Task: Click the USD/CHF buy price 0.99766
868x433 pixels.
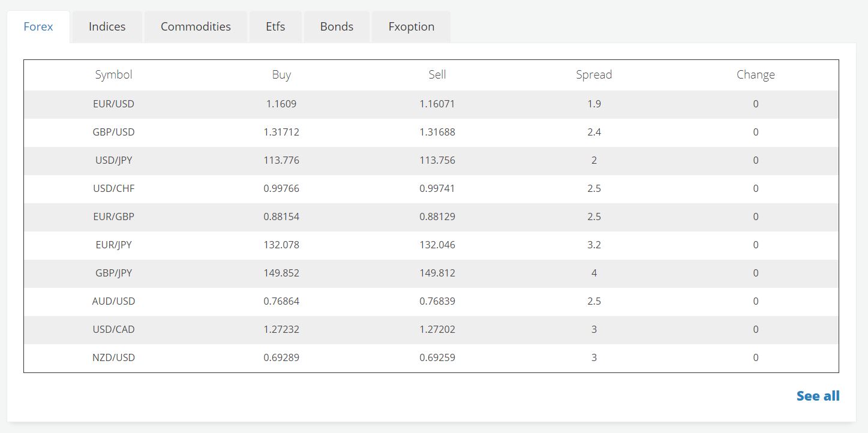Action: click(281, 188)
